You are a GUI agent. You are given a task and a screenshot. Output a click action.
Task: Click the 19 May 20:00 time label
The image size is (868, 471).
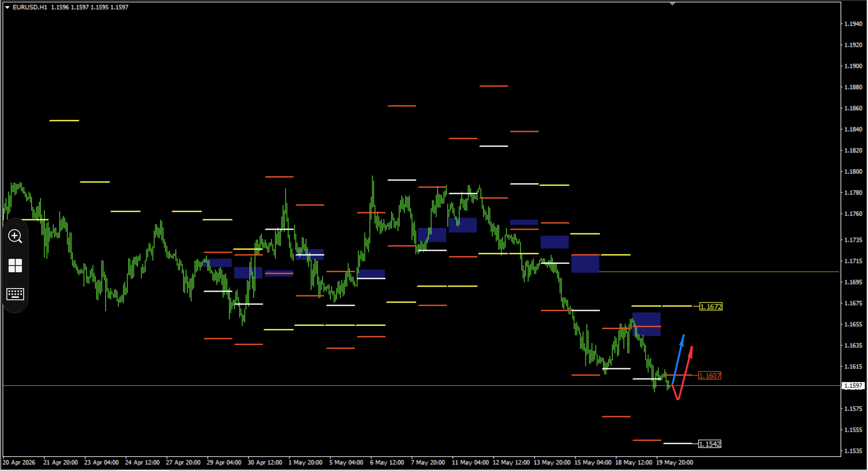[x=675, y=462]
